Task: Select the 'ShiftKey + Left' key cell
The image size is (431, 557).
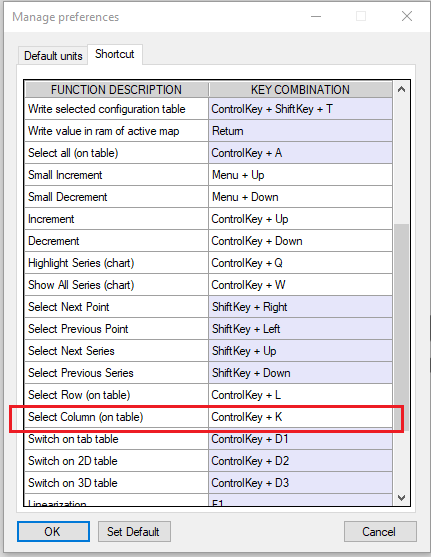Action: click(301, 329)
